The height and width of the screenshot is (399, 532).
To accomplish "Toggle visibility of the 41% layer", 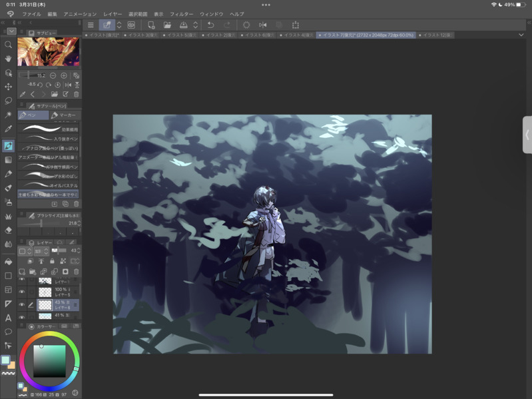I will (22, 317).
